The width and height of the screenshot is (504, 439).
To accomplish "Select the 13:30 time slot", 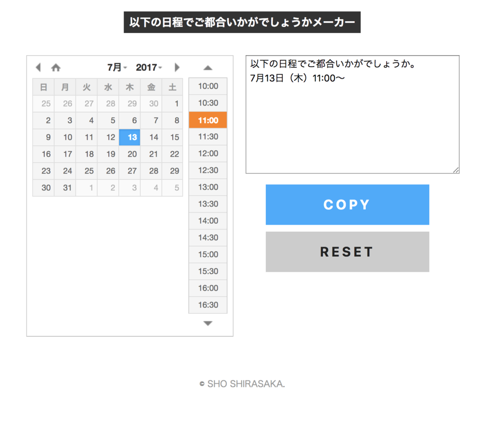I will (x=208, y=204).
